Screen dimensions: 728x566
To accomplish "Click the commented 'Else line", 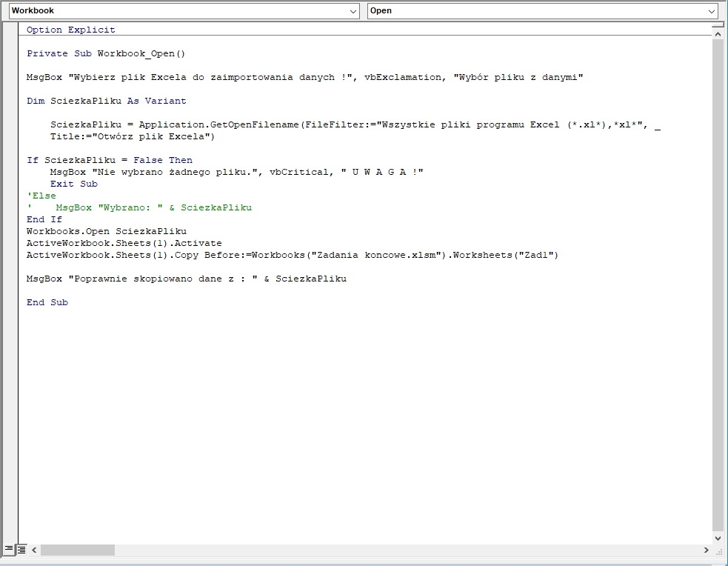I will pos(41,196).
